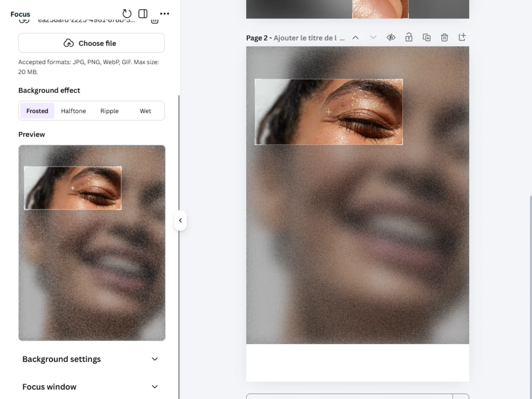The image size is (532, 399).
Task: Toggle the split panel view icon
Action: pos(143,14)
